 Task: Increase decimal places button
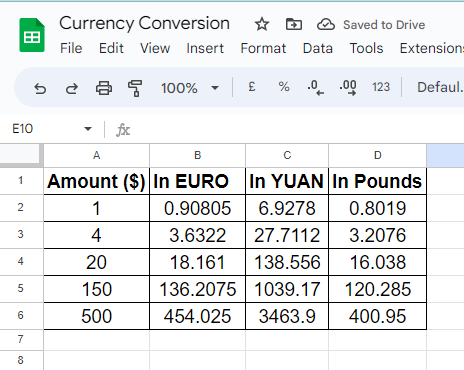[348, 88]
